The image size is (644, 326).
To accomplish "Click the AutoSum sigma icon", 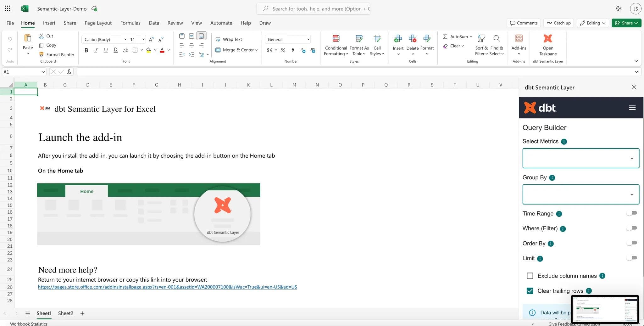I will (x=445, y=37).
